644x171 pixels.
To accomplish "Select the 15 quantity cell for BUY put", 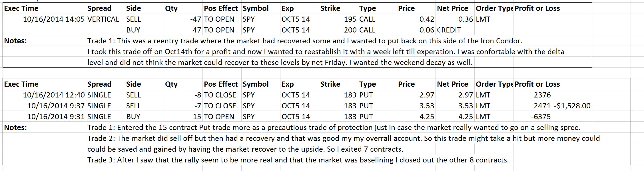I will pos(183,117).
